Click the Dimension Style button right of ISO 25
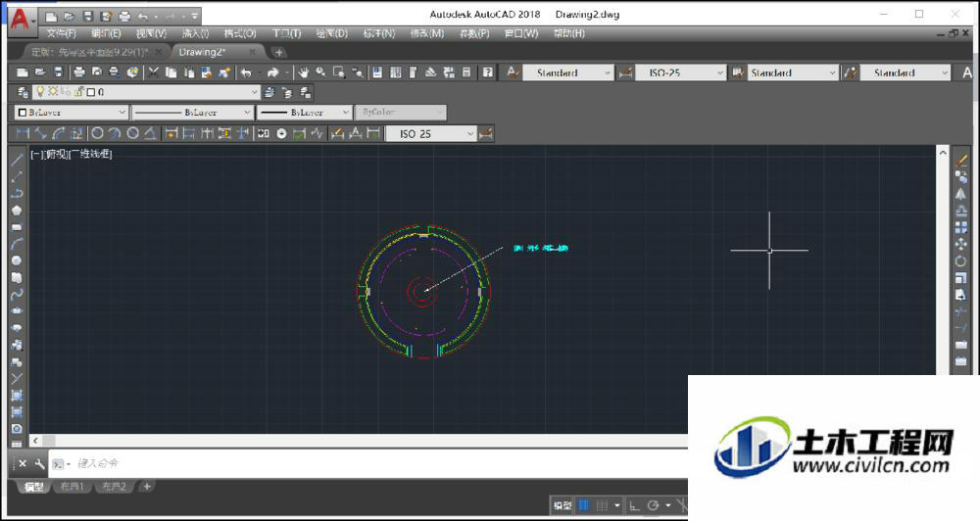The height and width of the screenshot is (521, 980). click(486, 134)
